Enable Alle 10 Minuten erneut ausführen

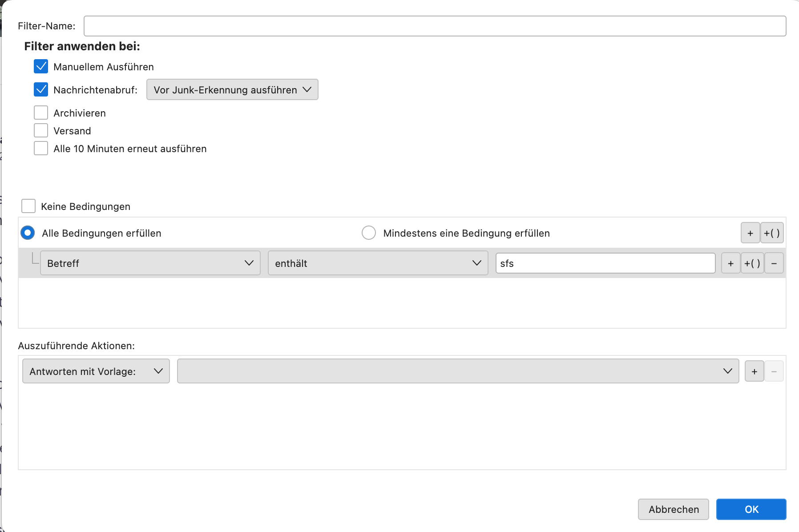41,149
